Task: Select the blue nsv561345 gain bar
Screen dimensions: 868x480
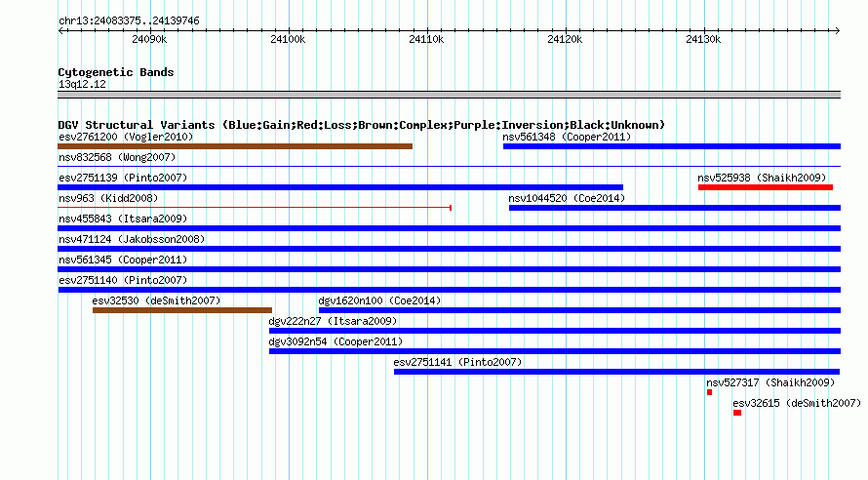Action: [450, 269]
